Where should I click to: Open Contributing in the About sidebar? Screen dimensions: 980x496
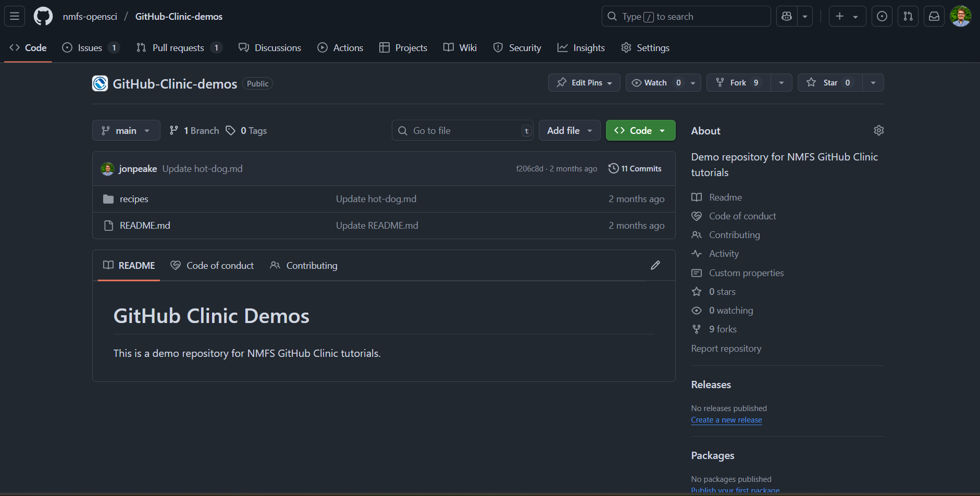click(x=726, y=234)
